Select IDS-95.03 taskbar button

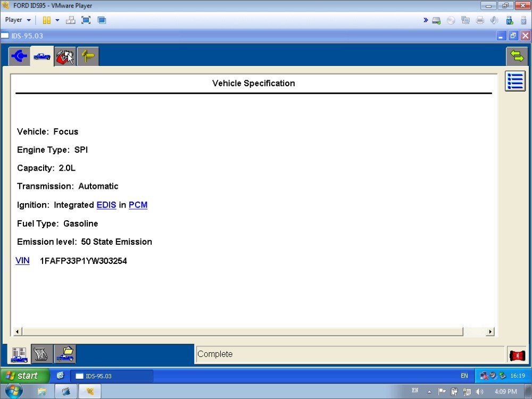pos(112,376)
